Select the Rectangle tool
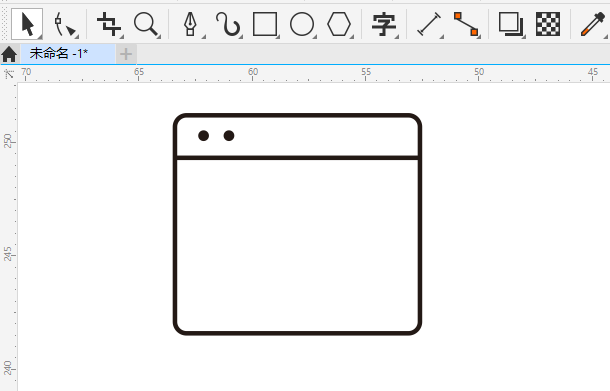Screen dimensions: 610x391 click(x=265, y=25)
